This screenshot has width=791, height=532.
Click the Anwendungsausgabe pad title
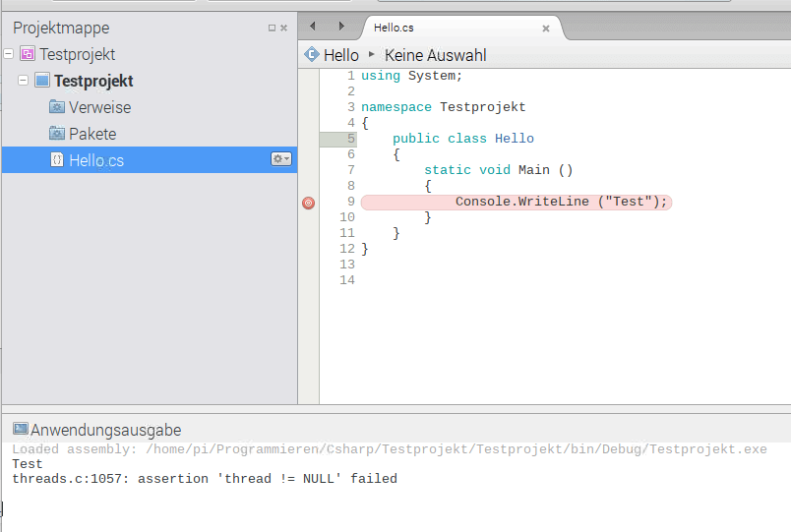(x=105, y=430)
